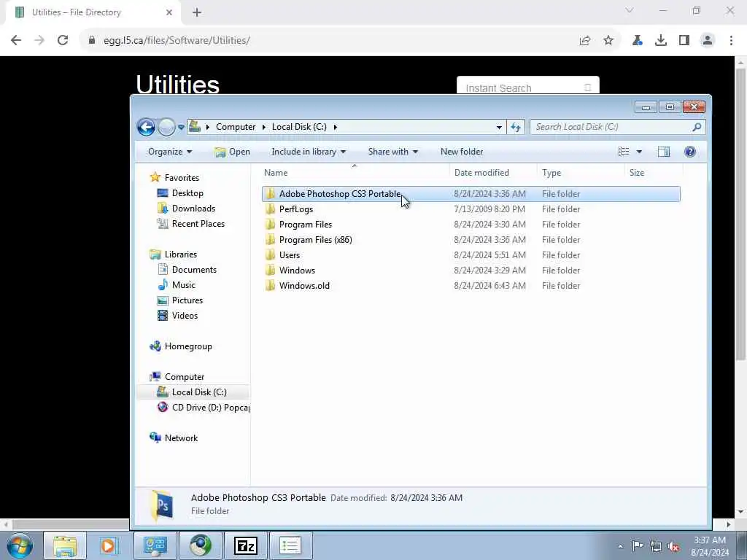Select Homegroup in the navigation pane

[x=181, y=346]
